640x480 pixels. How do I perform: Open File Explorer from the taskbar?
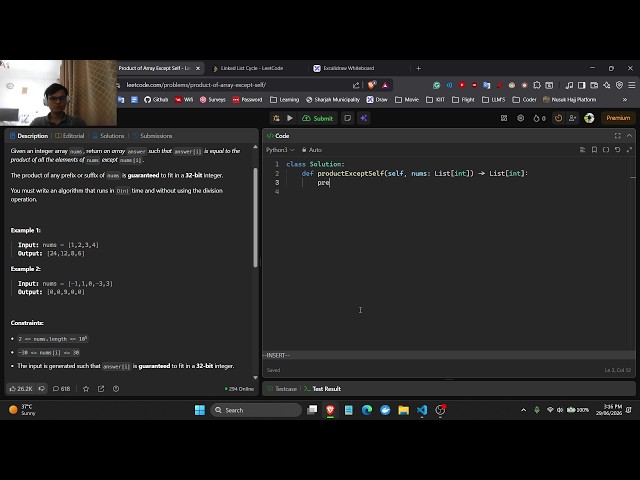point(403,410)
